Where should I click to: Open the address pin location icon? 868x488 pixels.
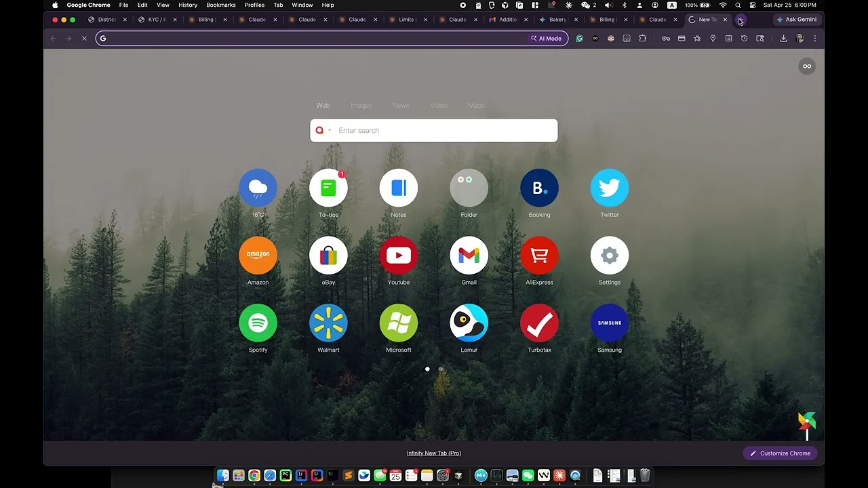(713, 39)
